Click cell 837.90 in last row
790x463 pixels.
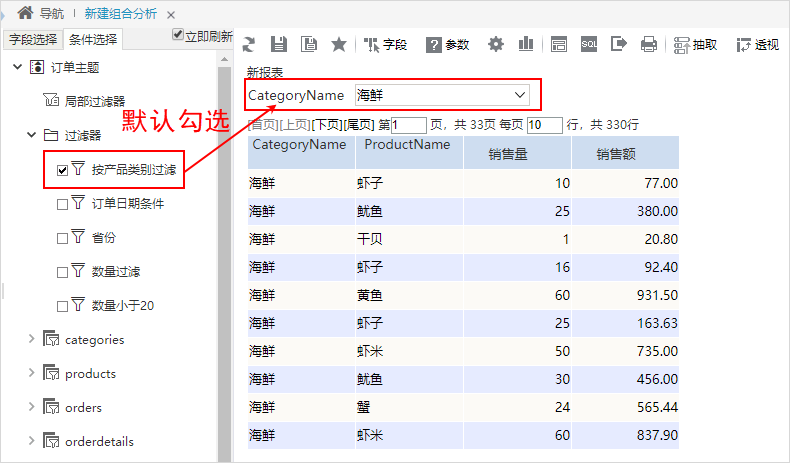pyautogui.click(x=625, y=435)
